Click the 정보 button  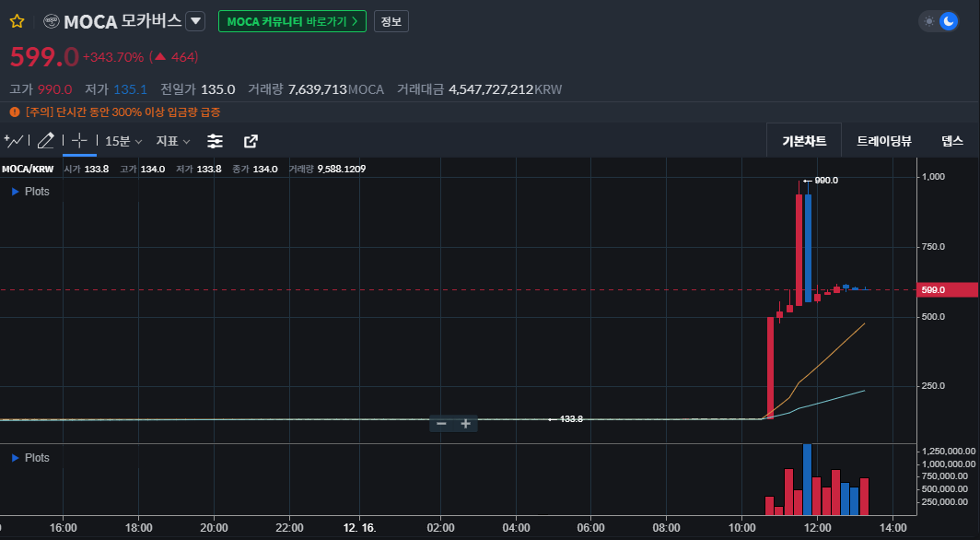click(391, 21)
